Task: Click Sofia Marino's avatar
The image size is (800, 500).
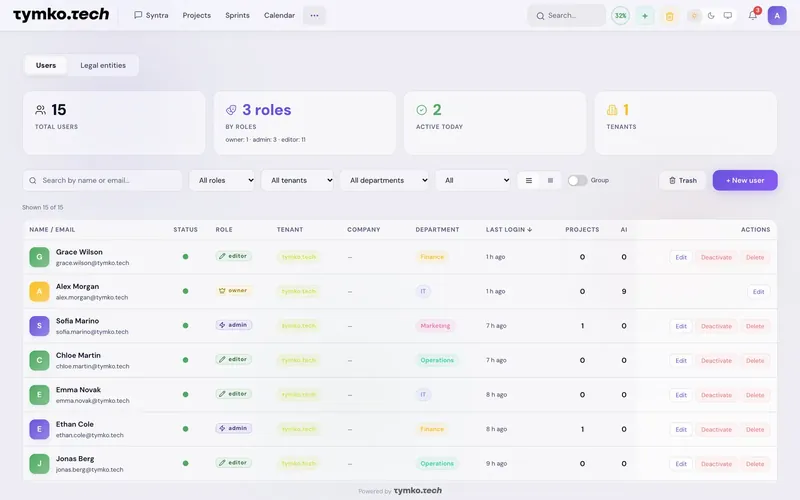Action: (x=39, y=326)
